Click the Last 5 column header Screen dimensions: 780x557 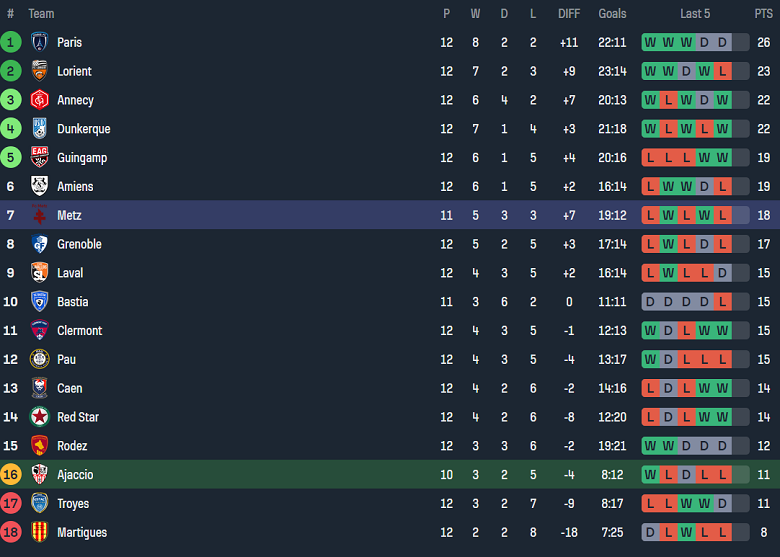(695, 14)
